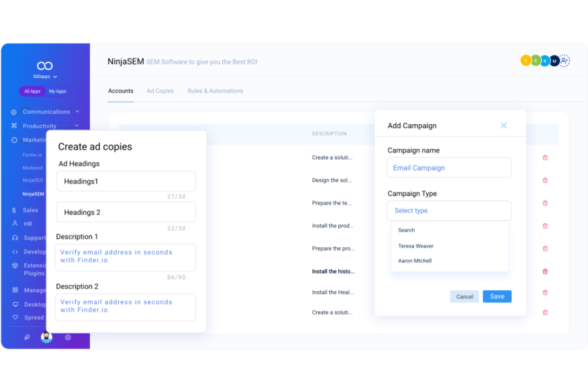The width and height of the screenshot is (588, 392).
Task: Click the 500apps infinity logo
Action: pos(45,66)
